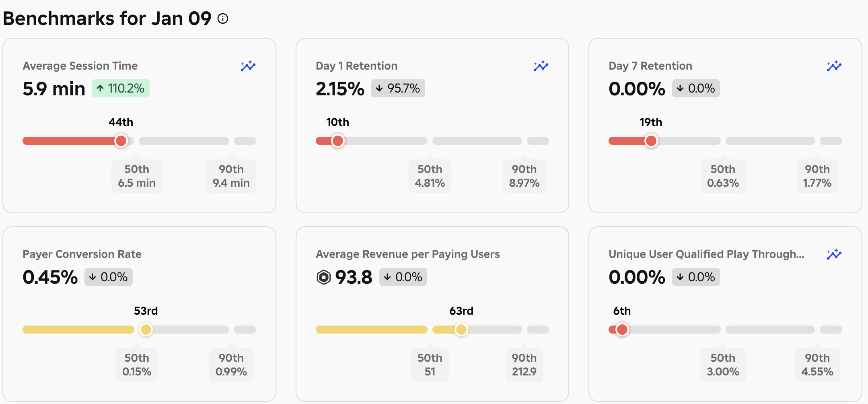Click the 0.0% badge on Day 7 Retention

[x=695, y=88]
